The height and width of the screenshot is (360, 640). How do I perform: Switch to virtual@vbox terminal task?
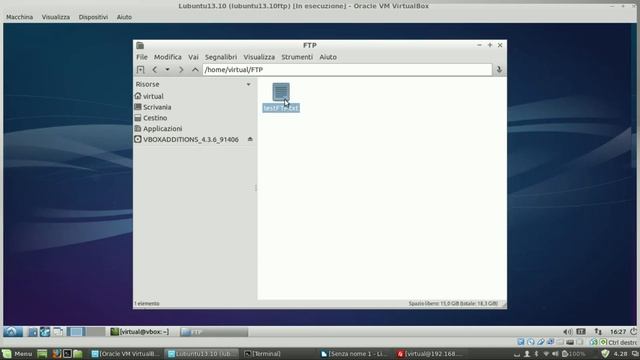[141, 332]
